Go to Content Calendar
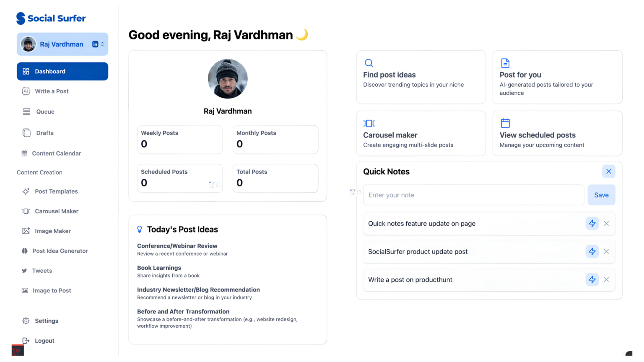The image size is (644, 362). (x=56, y=153)
